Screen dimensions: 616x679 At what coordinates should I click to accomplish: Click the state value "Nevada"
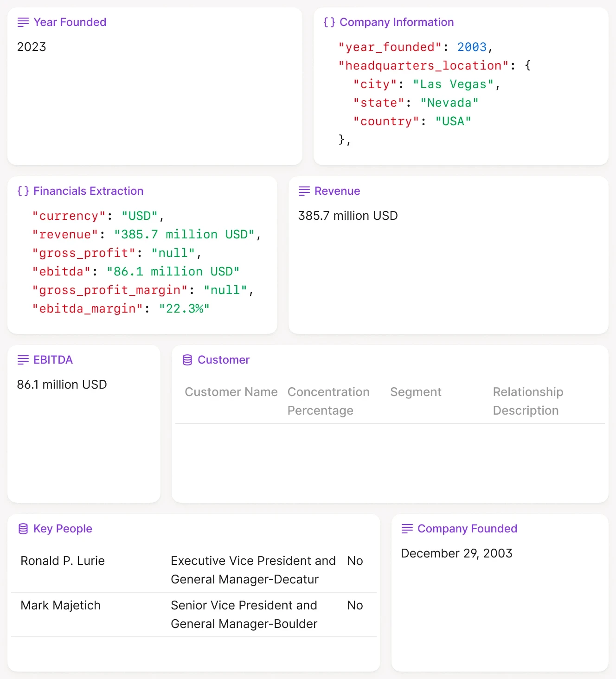tap(449, 103)
